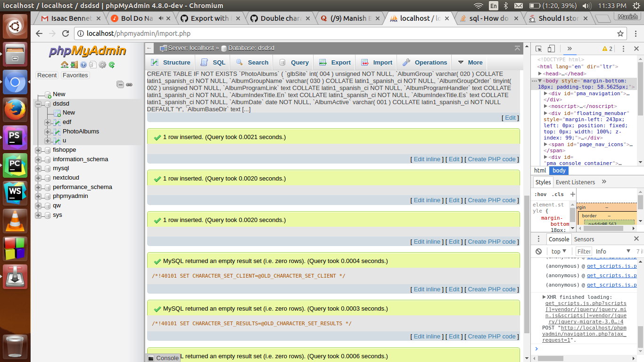Open the Export tab

click(x=335, y=62)
